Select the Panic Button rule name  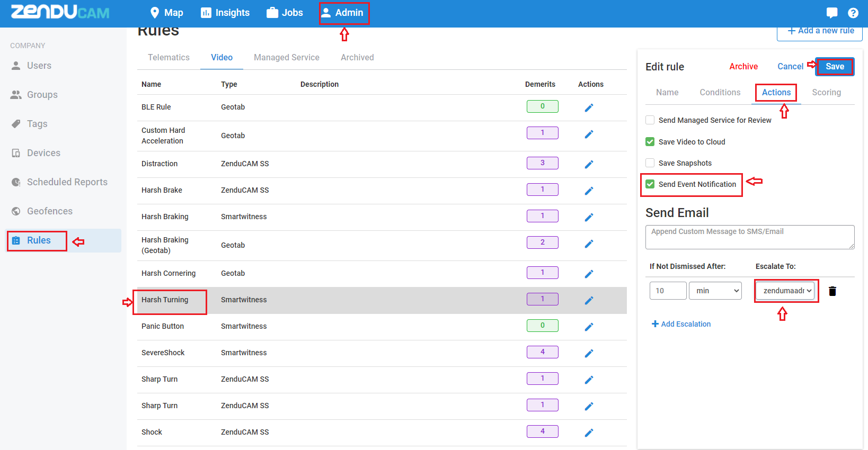tap(163, 326)
